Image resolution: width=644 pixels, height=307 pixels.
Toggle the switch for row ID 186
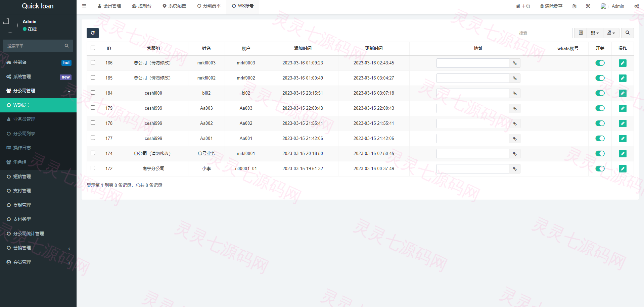(600, 63)
